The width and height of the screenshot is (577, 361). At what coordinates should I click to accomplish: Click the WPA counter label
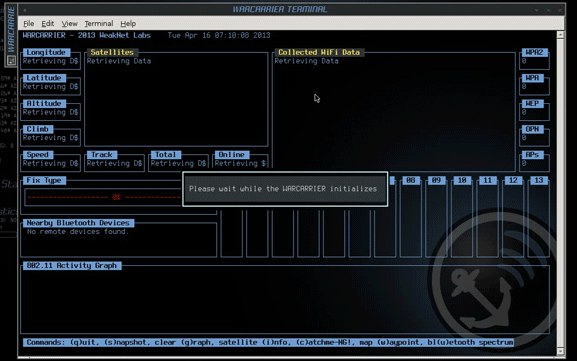point(532,78)
